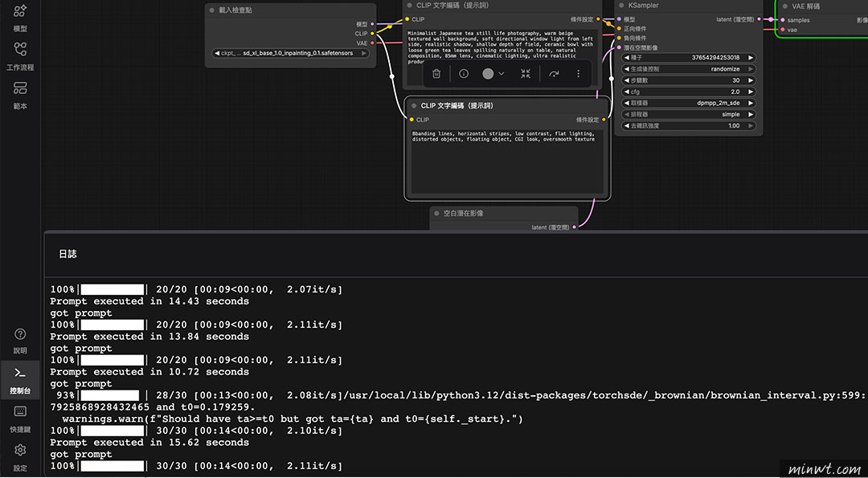
Task: Collapse the KSampler node via its title dot
Action: [x=621, y=6]
